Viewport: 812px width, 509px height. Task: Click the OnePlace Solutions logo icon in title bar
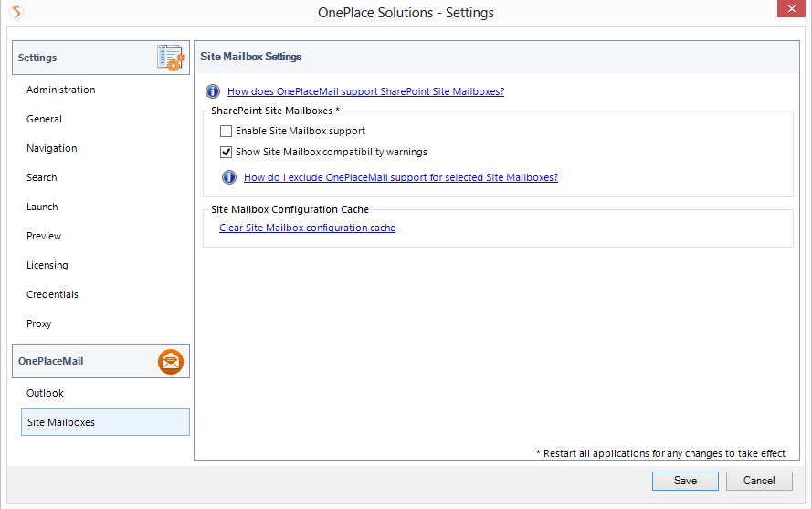pos(16,13)
